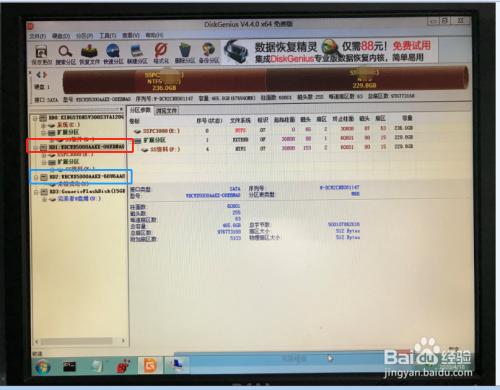Open the 备份分区 backup partition tool

pyautogui.click(x=209, y=53)
